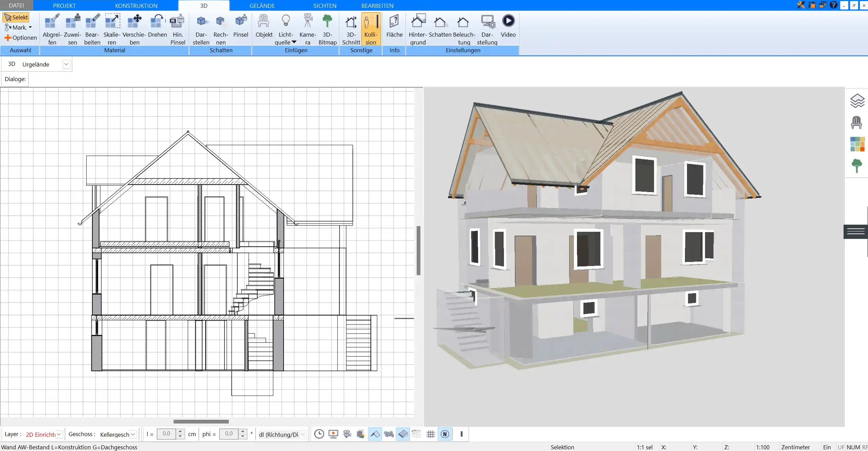Toggle the north arrow N icon
This screenshot has height=451, width=868.
click(x=445, y=434)
